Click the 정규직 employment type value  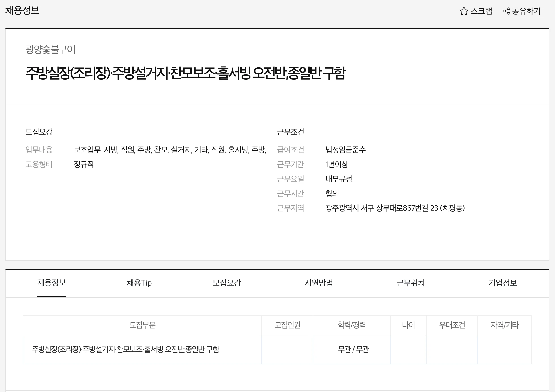pos(84,165)
